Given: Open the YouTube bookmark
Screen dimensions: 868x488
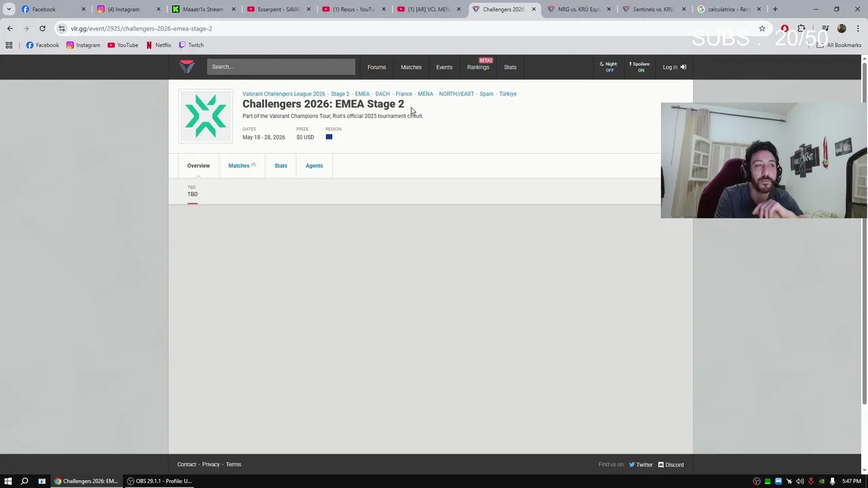Looking at the screenshot, I should pos(123,45).
